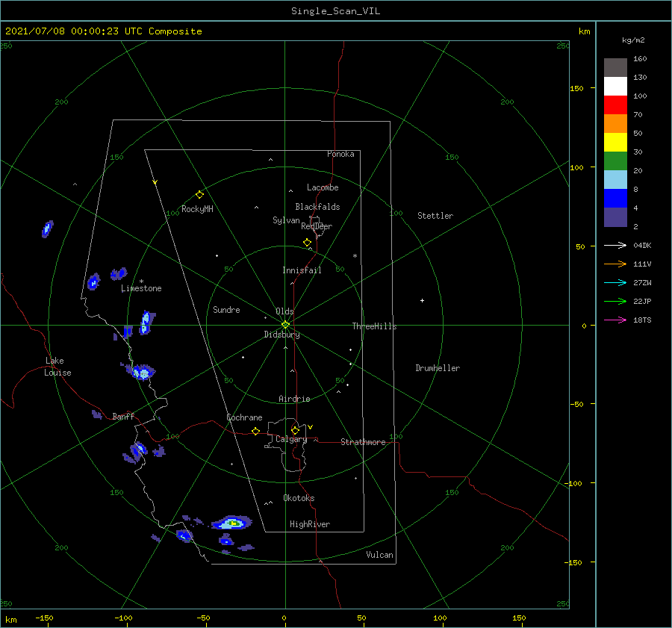Viewport: 672px width, 628px height.
Task: Click the yellow 30-50 color scale swatch
Action: point(615,143)
